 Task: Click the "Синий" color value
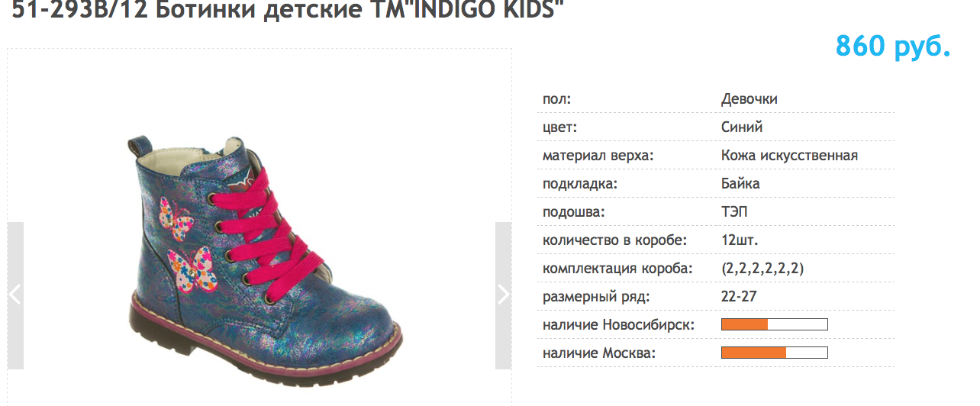pos(741,127)
